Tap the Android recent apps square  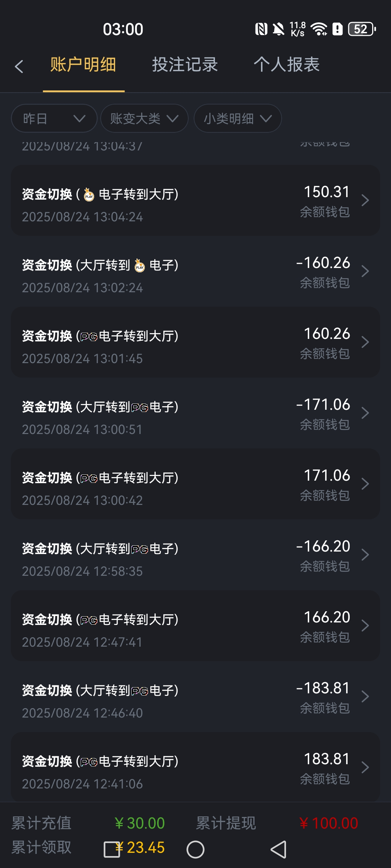tap(112, 849)
